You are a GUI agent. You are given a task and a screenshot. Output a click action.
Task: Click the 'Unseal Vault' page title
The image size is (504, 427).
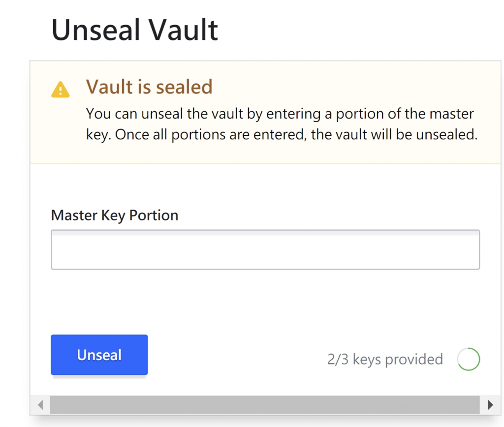tap(135, 30)
